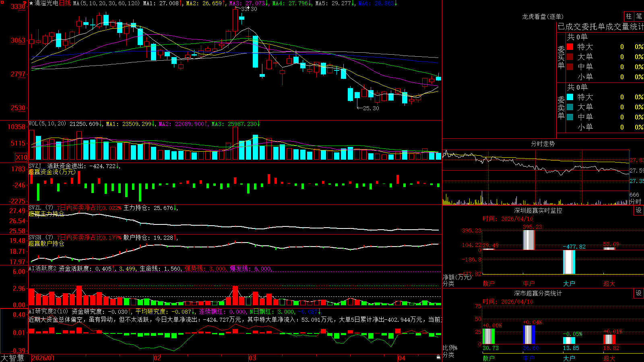Click the cyan 特大 sell-order color swatch

coord(570,97)
